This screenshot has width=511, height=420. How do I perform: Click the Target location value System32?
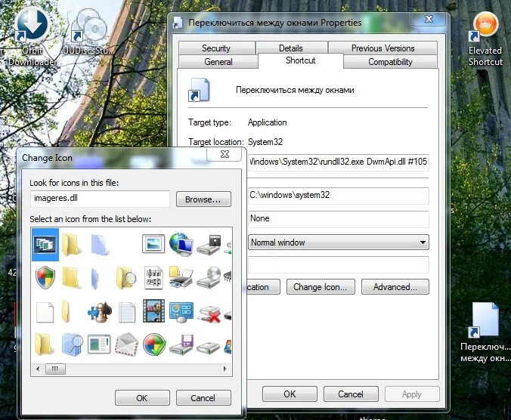[265, 142]
